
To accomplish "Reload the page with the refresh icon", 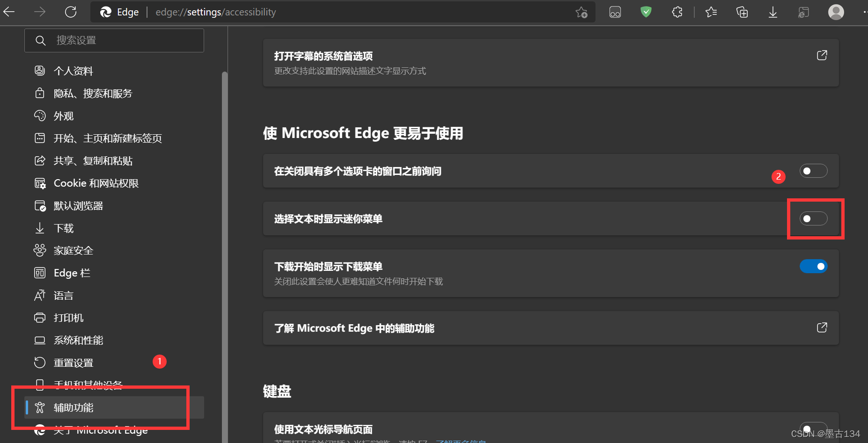I will pos(71,12).
